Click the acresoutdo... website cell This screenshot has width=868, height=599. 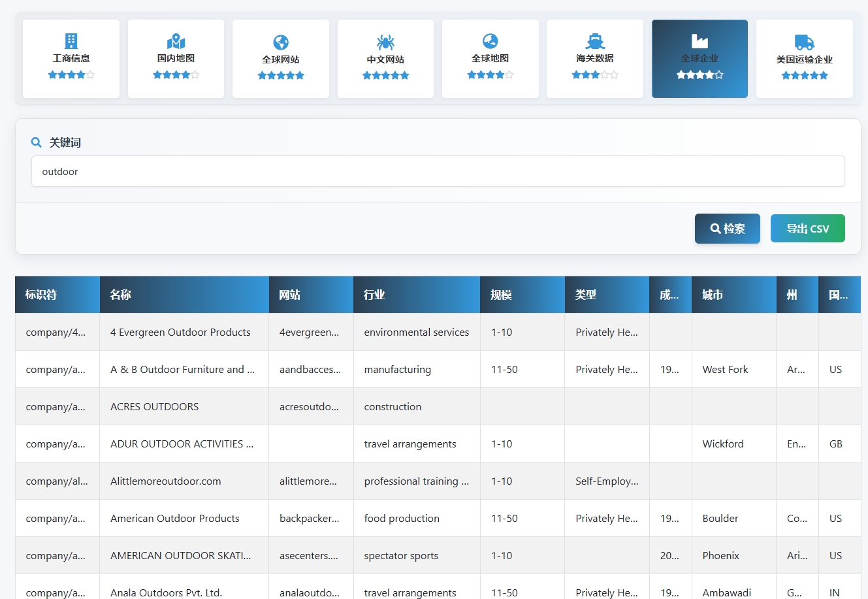pyautogui.click(x=311, y=406)
